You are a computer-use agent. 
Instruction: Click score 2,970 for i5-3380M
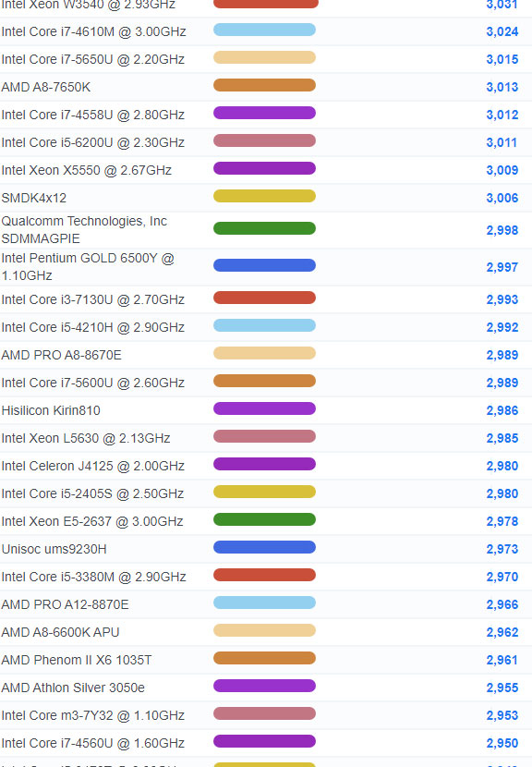pos(502,577)
